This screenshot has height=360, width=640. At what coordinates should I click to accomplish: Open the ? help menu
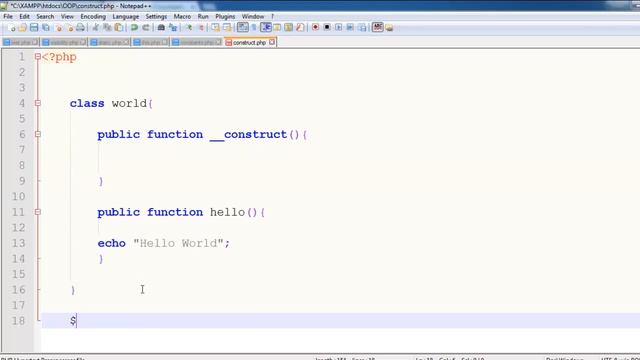pos(272,16)
